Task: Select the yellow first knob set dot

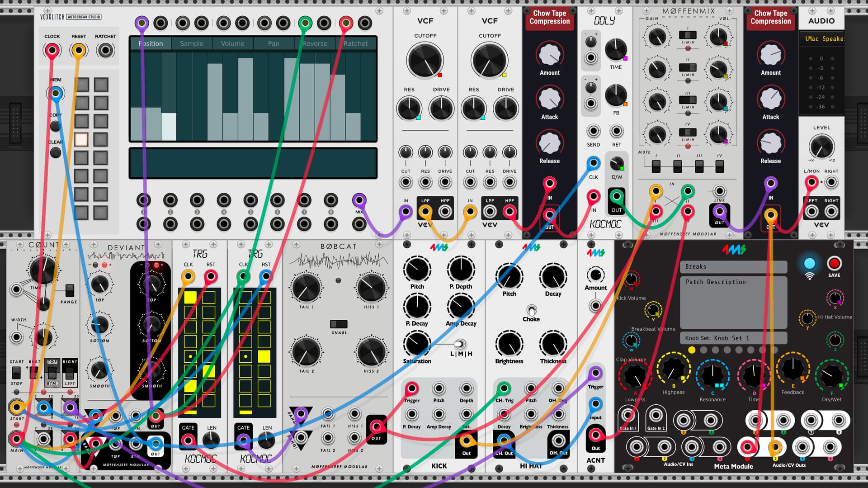Action: (692, 350)
